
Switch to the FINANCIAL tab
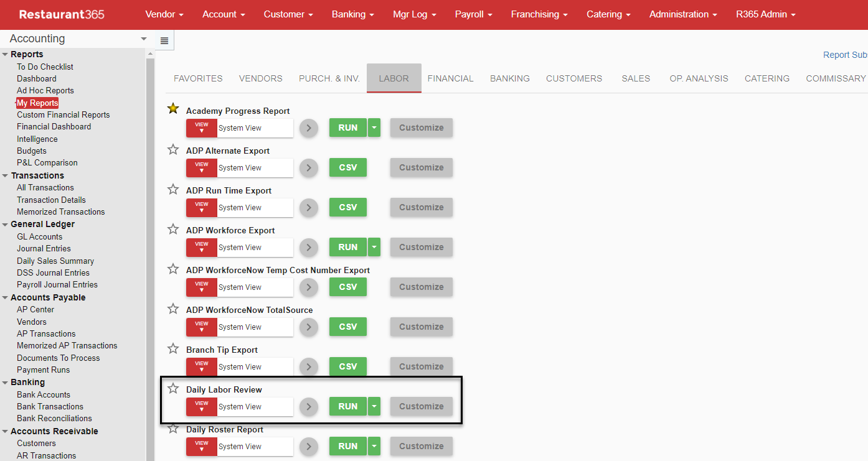(x=450, y=78)
